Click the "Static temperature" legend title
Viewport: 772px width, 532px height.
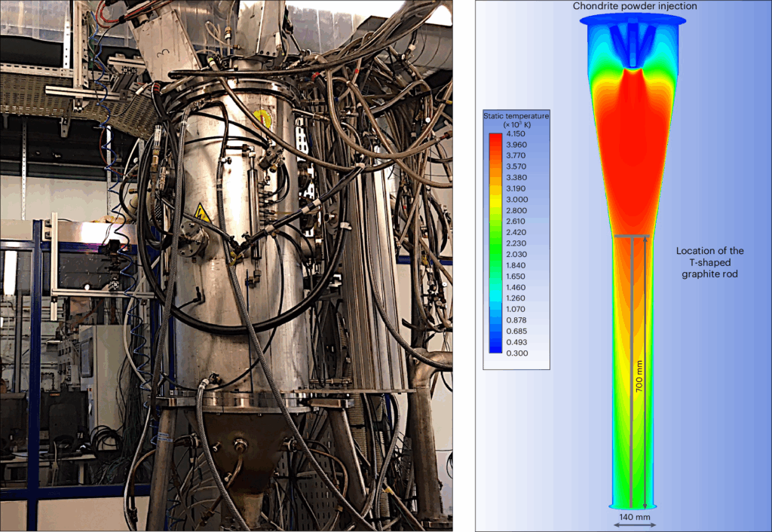point(516,120)
